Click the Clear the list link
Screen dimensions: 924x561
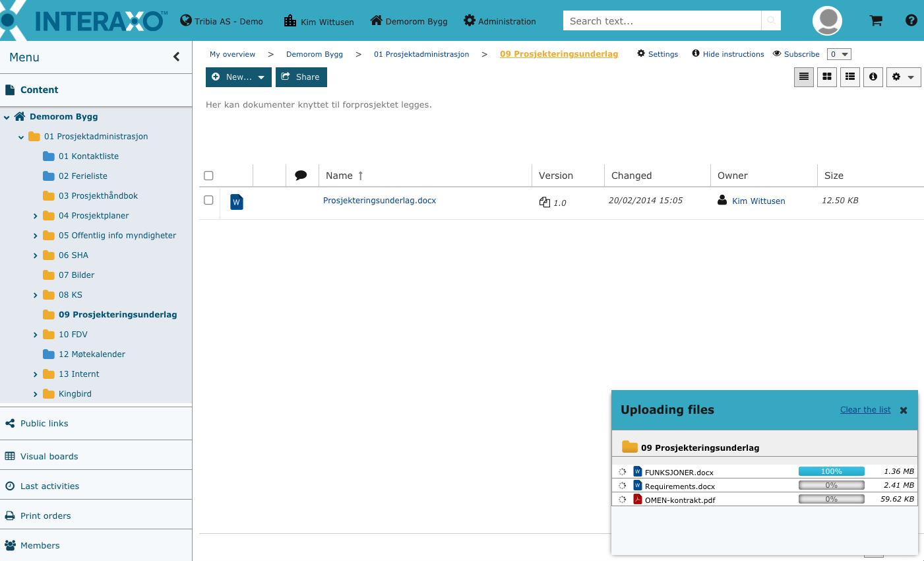coord(865,410)
